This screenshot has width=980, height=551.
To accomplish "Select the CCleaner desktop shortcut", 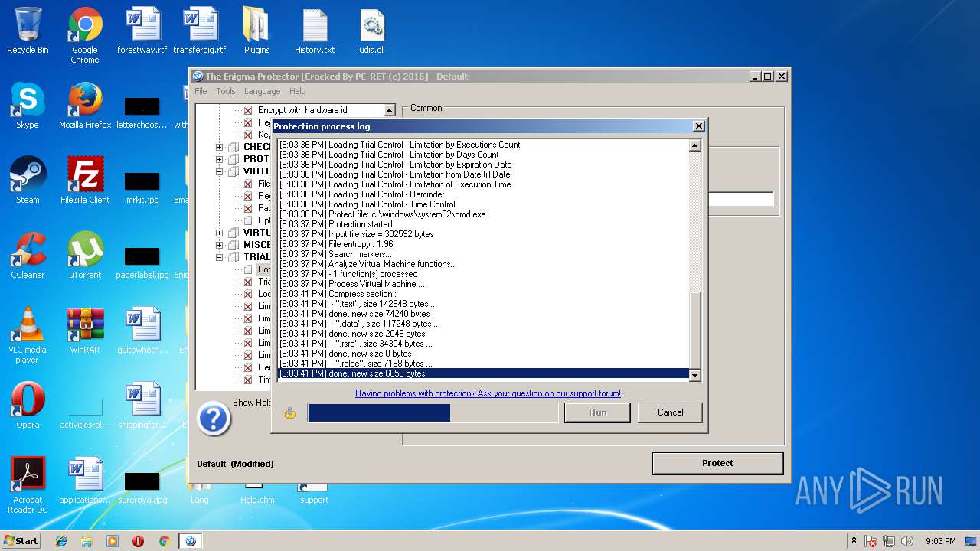I will pos(28,256).
